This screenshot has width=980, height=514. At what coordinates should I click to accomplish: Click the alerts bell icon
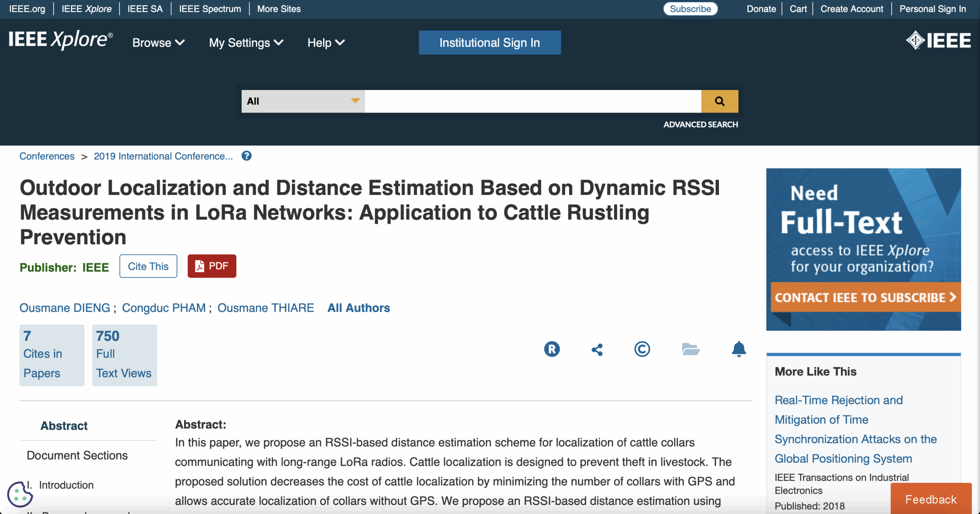738,349
